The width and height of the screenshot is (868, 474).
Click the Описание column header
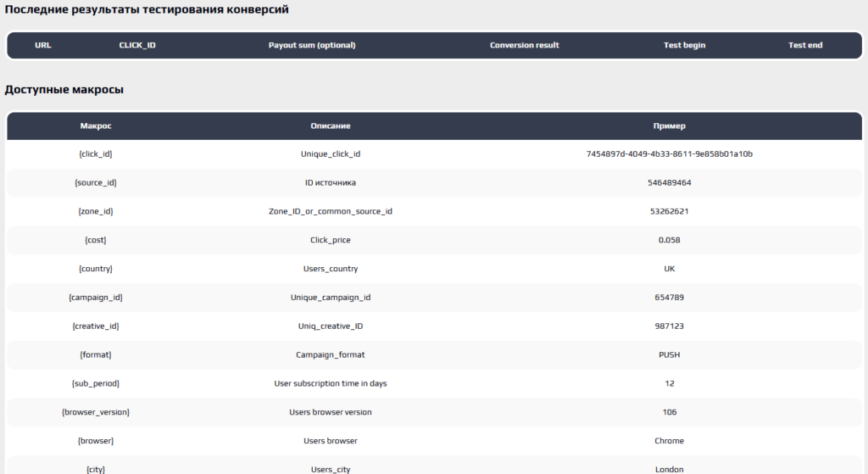pos(331,126)
